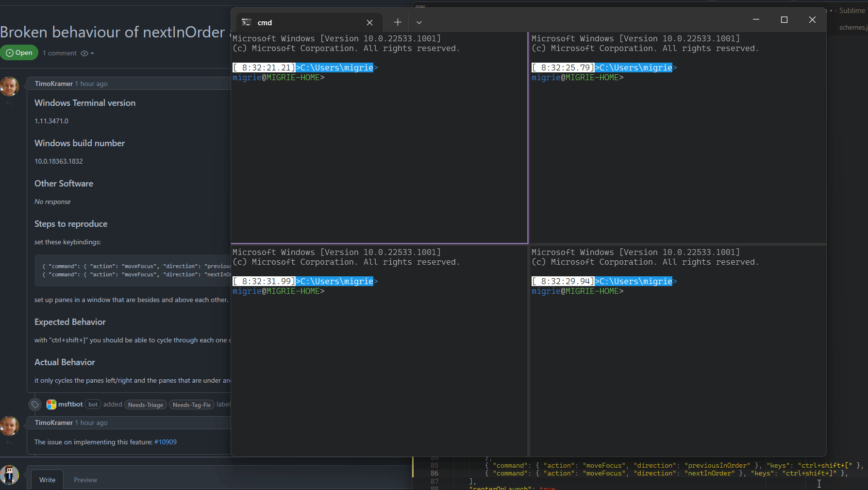This screenshot has width=868, height=490.
Task: Click the 'Windows build number' heading
Action: 80,143
